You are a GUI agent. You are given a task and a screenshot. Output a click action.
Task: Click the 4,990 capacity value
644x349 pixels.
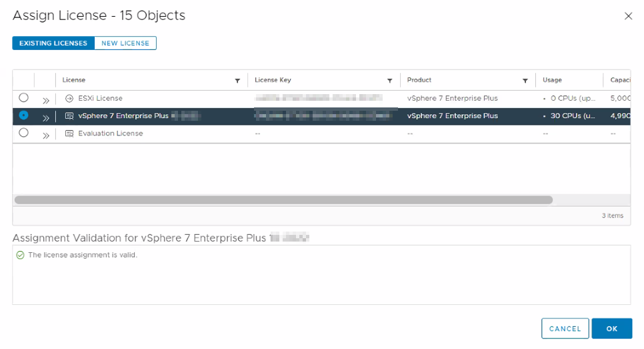click(x=620, y=116)
